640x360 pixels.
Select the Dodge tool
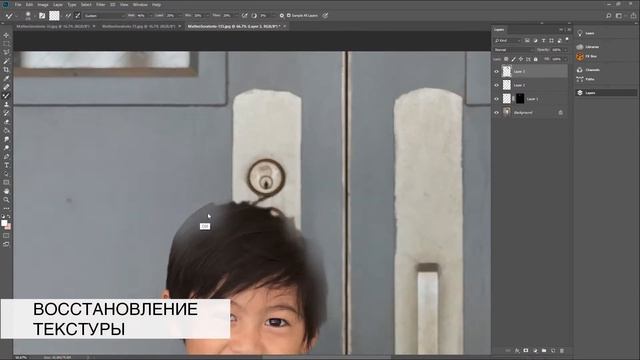pyautogui.click(x=6, y=148)
